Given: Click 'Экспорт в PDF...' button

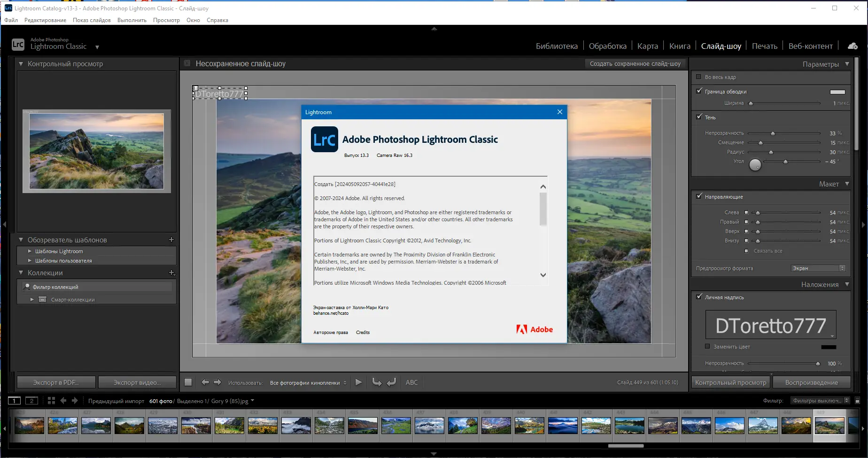Looking at the screenshot, I should pos(56,382).
